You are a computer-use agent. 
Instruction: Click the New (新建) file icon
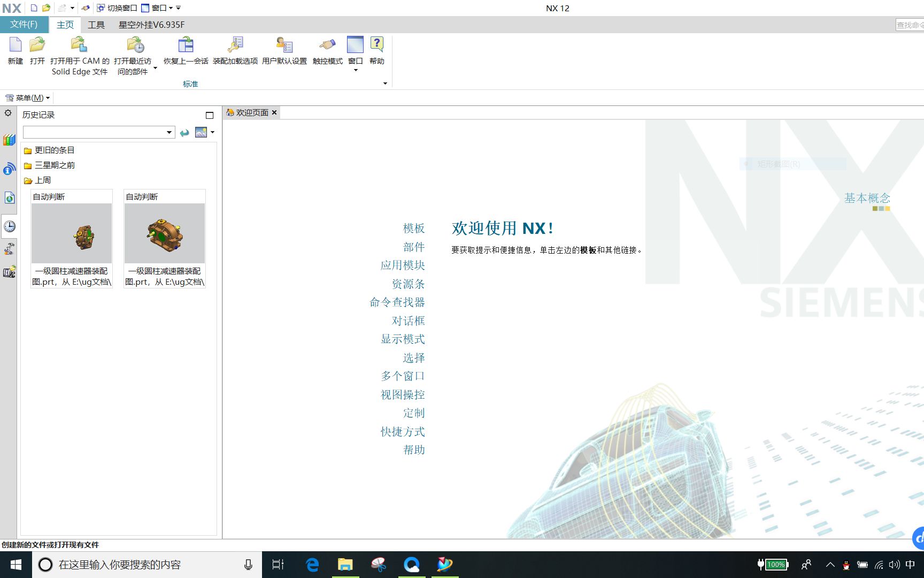[x=16, y=45]
